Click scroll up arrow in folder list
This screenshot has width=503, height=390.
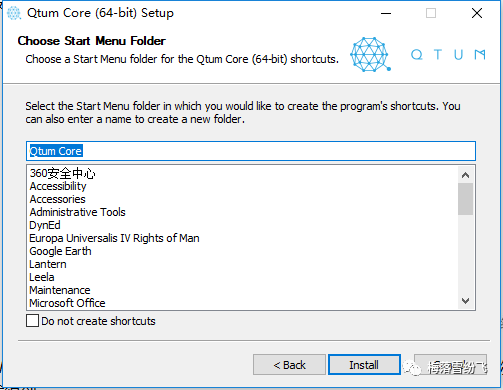465,175
